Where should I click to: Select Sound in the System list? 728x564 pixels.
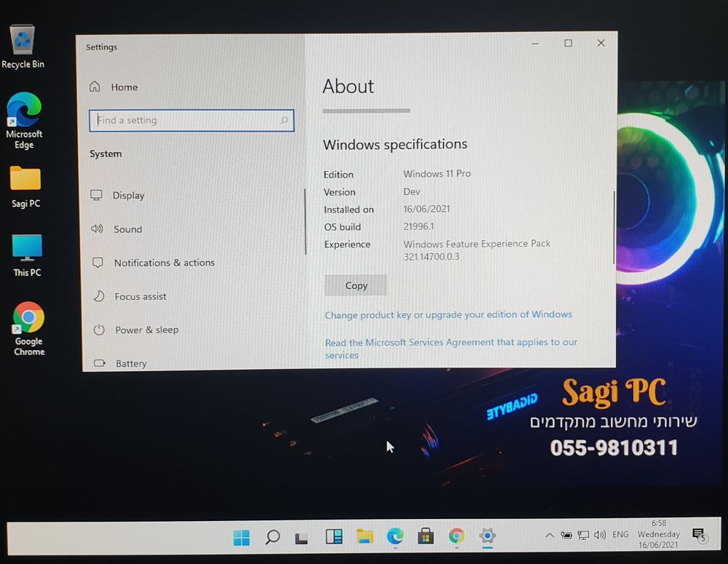click(127, 229)
